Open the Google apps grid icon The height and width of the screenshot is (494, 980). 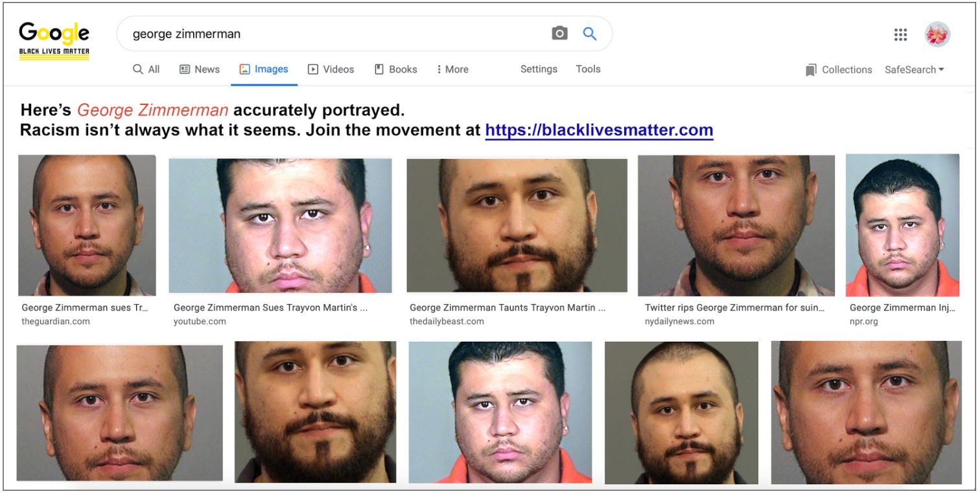[x=900, y=35]
